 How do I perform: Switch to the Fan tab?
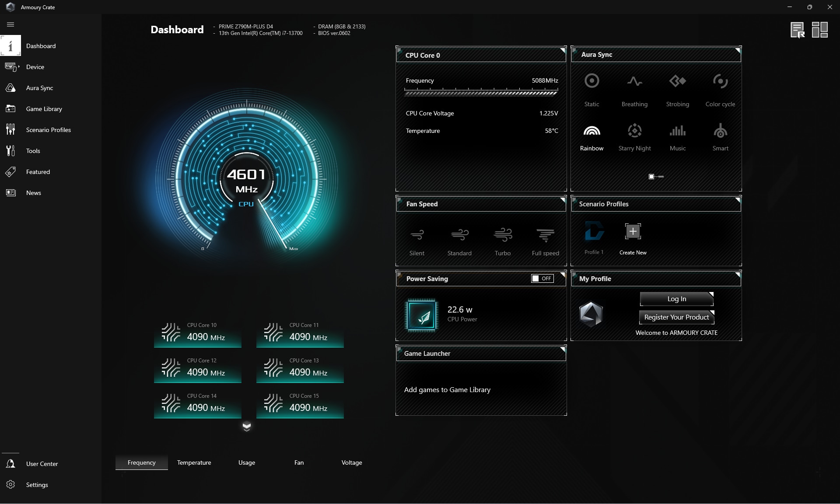coord(299,462)
